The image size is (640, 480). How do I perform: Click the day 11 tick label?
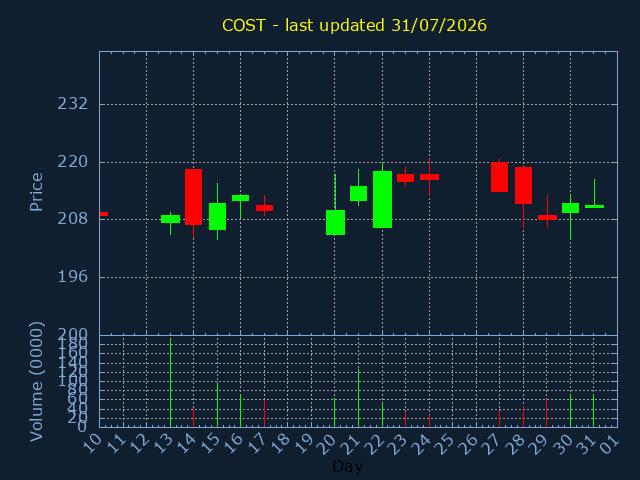click(116, 443)
